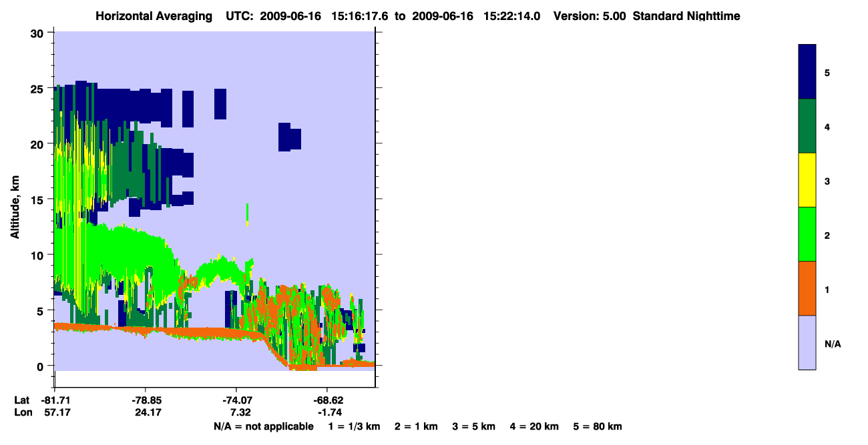Click the y-axis tick label 15
The width and height of the screenshot is (868, 445).
(38, 199)
